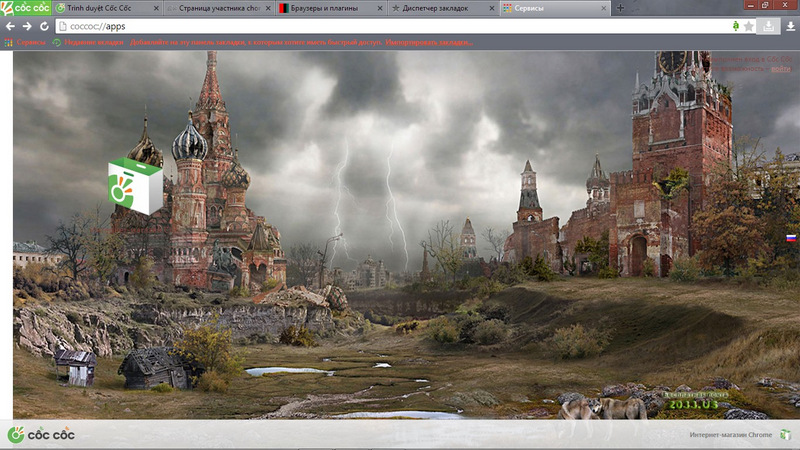Click the войти sign-in link
The image size is (800, 450).
click(x=781, y=68)
